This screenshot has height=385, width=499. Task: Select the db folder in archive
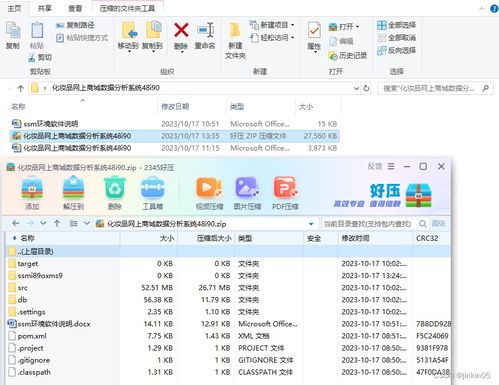229,300
